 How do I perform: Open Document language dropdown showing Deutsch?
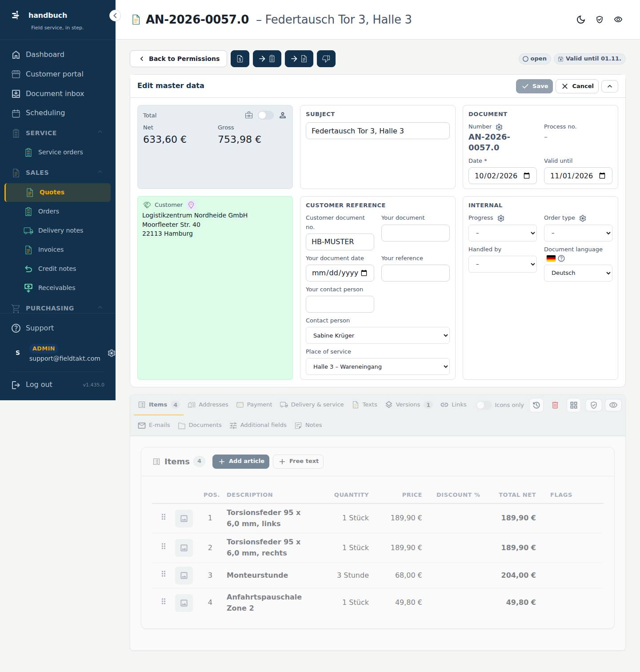click(578, 273)
